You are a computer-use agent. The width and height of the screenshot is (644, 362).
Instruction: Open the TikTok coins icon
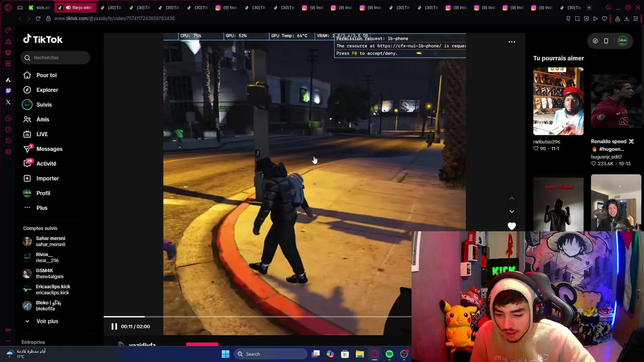pyautogui.click(x=595, y=41)
